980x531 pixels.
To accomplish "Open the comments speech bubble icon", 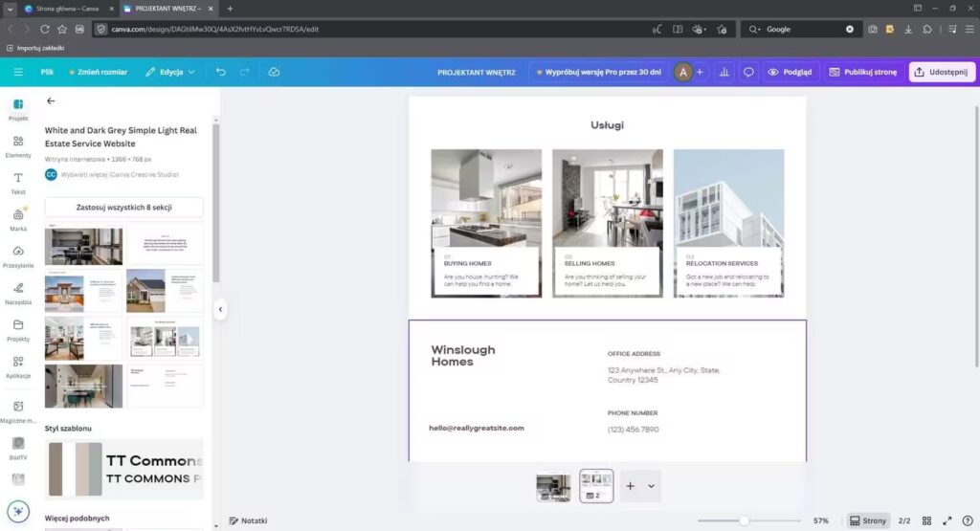I will [748, 72].
